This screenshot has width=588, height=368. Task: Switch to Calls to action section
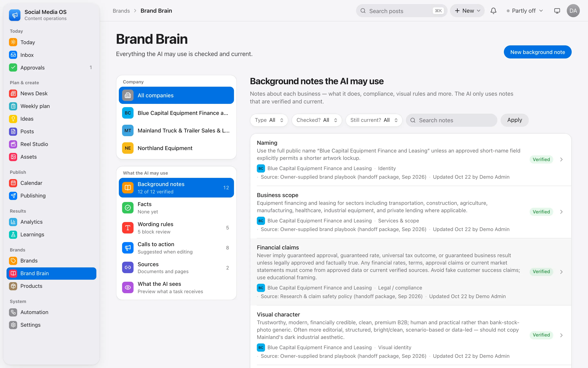pyautogui.click(x=176, y=248)
